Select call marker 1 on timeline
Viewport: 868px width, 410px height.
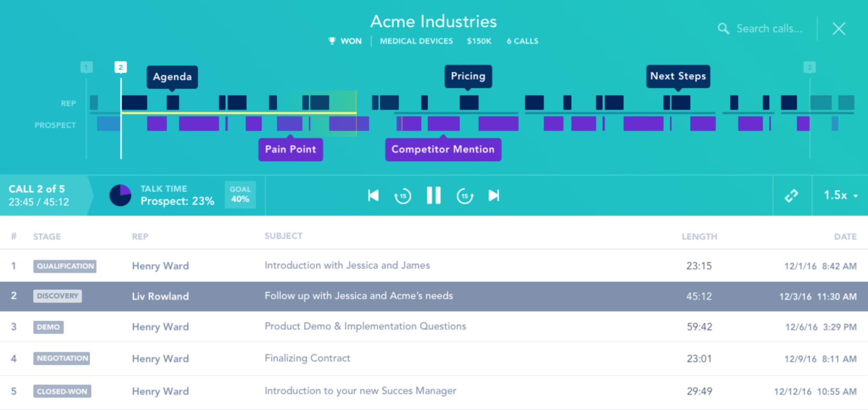coord(86,67)
